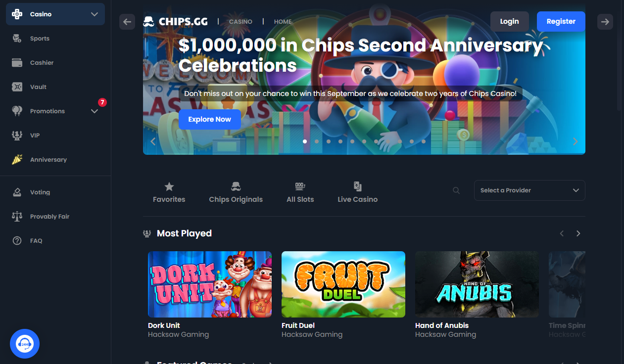The height and width of the screenshot is (364, 624).
Task: Click the Register button
Action: (x=561, y=21)
